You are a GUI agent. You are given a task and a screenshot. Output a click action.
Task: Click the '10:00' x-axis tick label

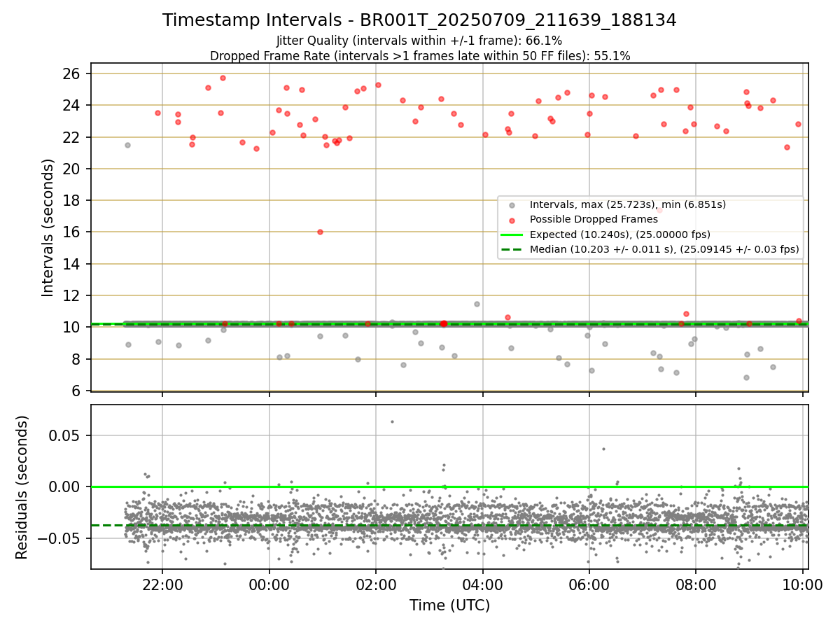[802, 585]
